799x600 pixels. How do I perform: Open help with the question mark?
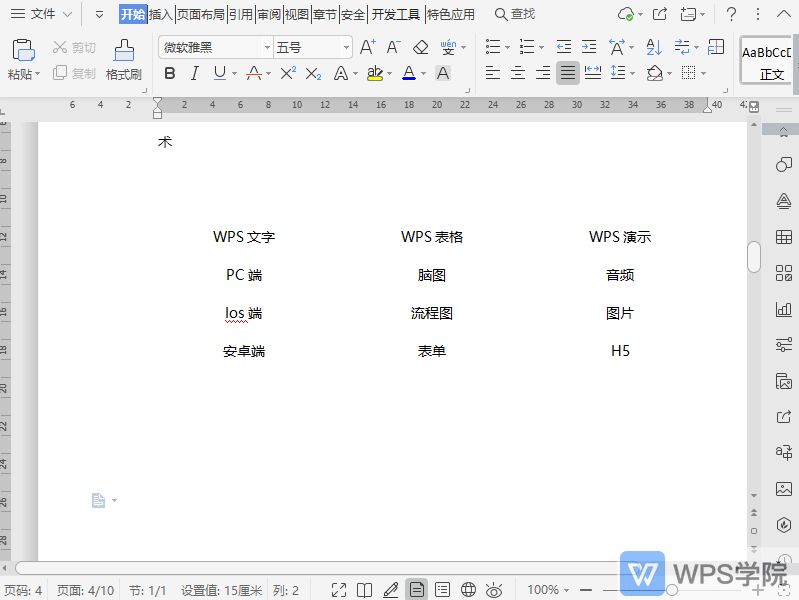point(731,14)
